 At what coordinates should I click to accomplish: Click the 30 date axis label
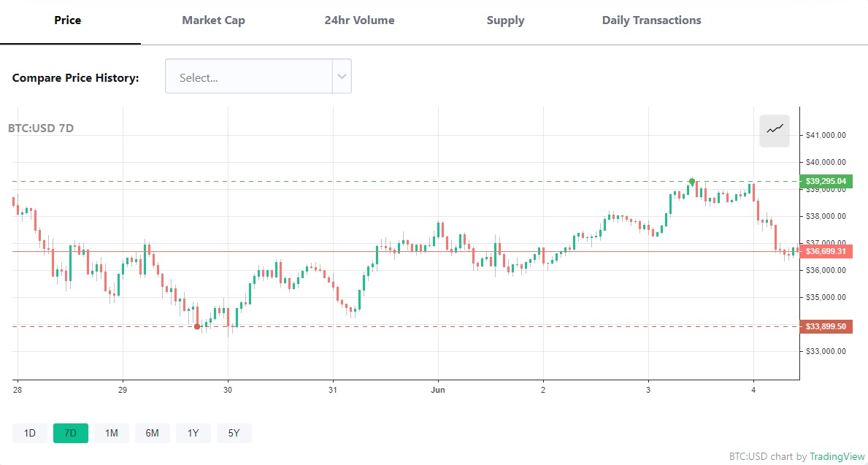228,390
